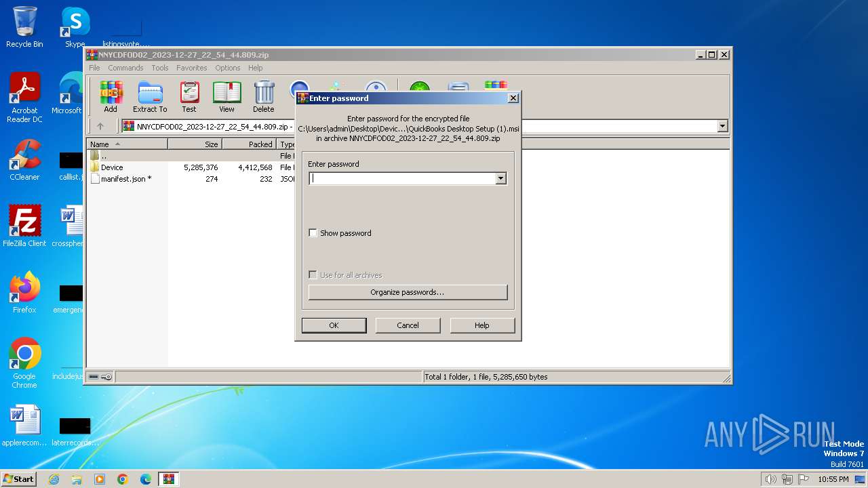Screen dimensions: 868x488
Task: Click the Internet Explorer taskbar icon
Action: point(54,479)
